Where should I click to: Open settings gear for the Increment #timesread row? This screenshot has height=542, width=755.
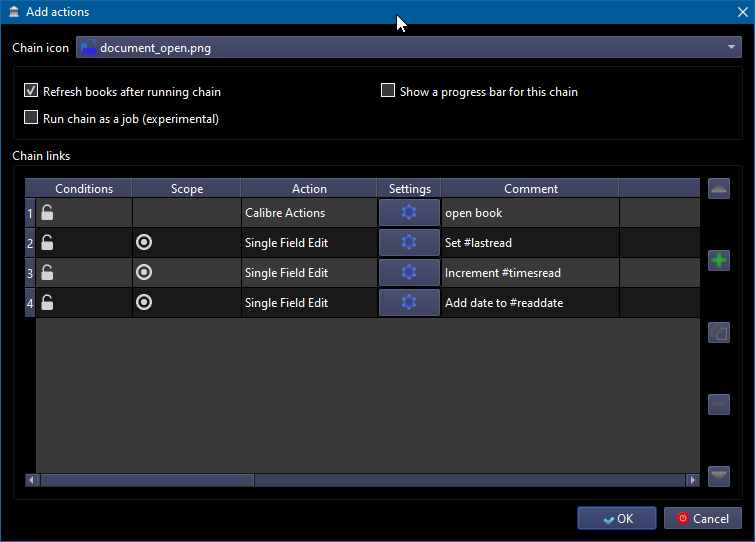point(409,272)
